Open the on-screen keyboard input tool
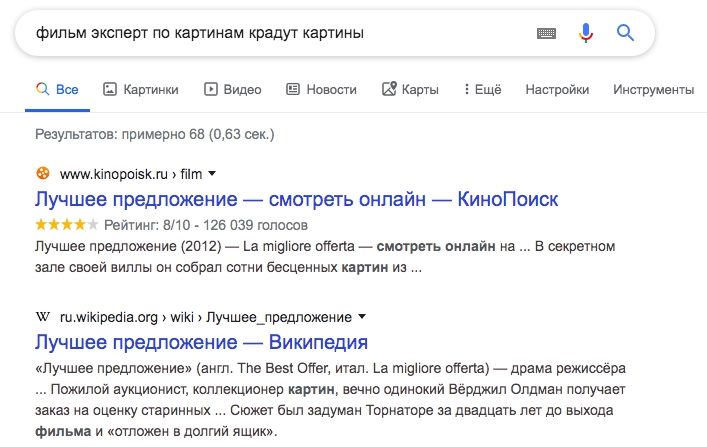 pyautogui.click(x=546, y=33)
